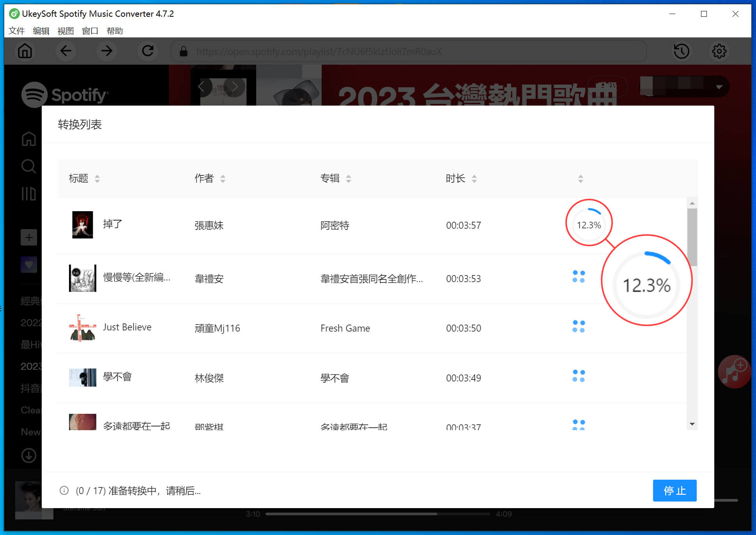The image size is (756, 535).
Task: Go forward with the right arrow button
Action: [x=106, y=51]
